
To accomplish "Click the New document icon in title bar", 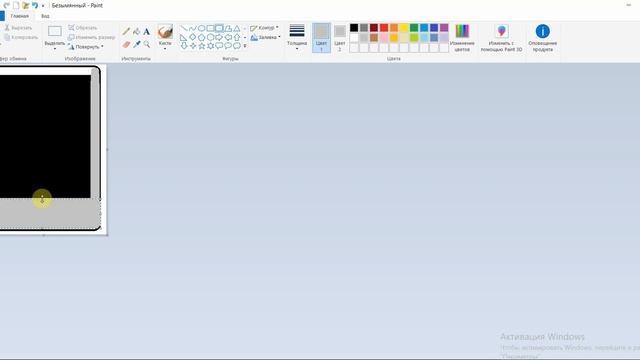I will (x=16, y=5).
